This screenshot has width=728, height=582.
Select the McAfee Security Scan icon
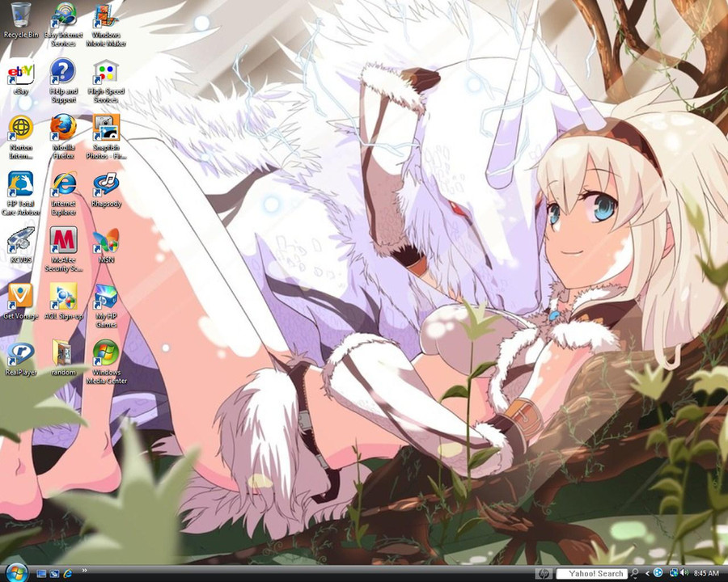[x=64, y=250]
